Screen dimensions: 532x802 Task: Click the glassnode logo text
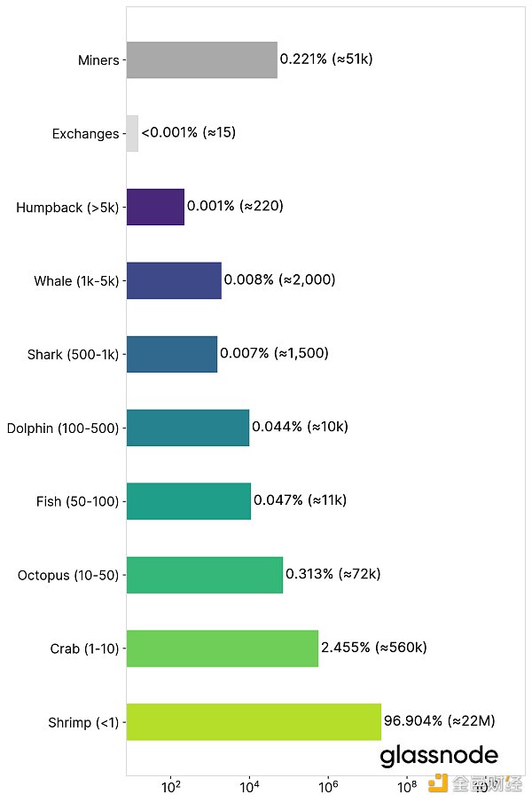tap(439, 756)
